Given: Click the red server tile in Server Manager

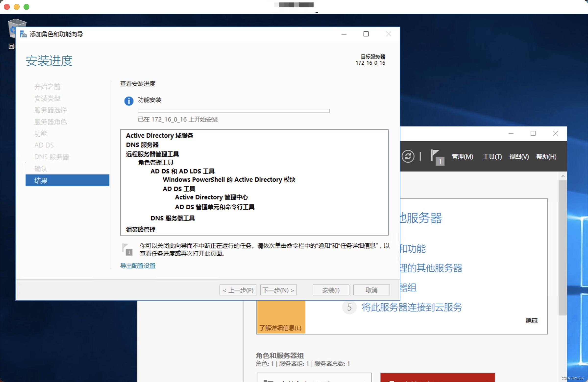Looking at the screenshot, I should pos(438,377).
